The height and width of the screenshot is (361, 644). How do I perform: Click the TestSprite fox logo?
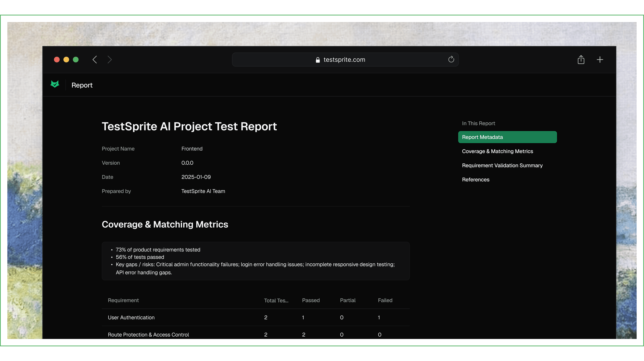click(x=55, y=84)
